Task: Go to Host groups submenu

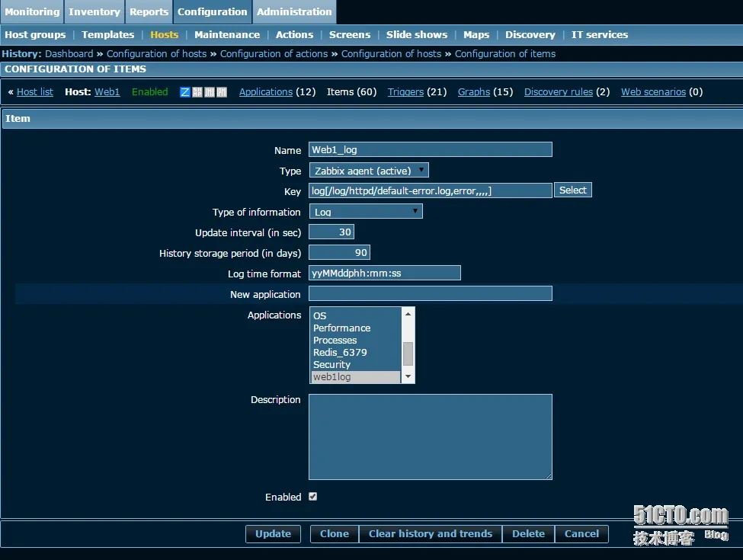Action: tap(35, 34)
